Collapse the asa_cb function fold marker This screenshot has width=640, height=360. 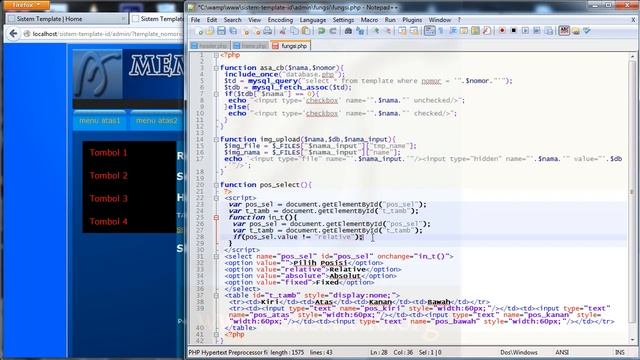click(216, 68)
